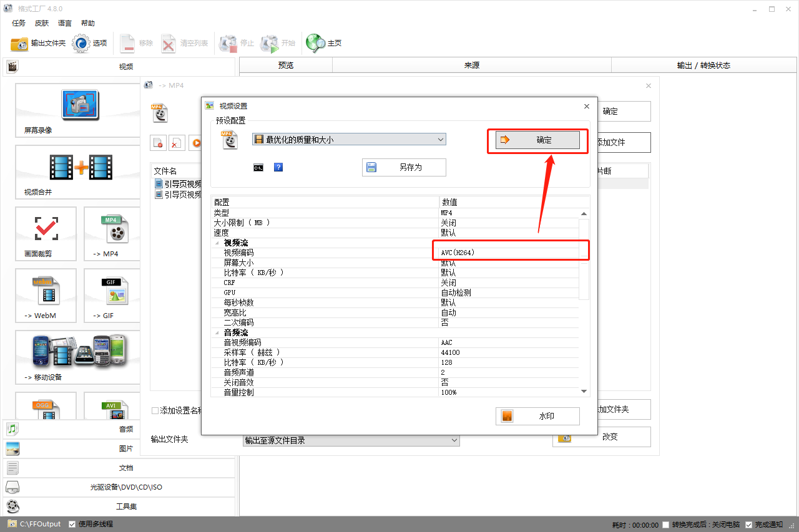Select the 屏幕录像 screen recorder icon
Viewport: 799px width, 532px height.
point(81,105)
